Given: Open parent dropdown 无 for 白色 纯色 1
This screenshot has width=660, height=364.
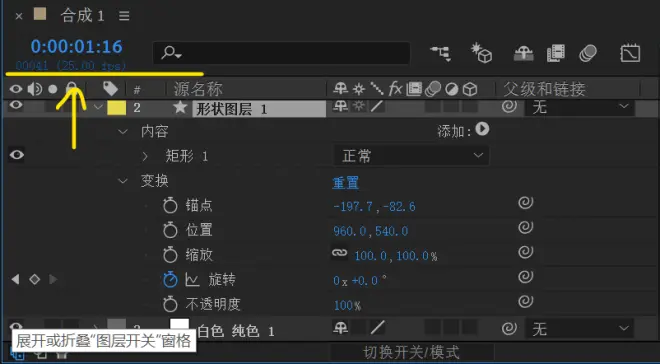Looking at the screenshot, I should pos(579,329).
